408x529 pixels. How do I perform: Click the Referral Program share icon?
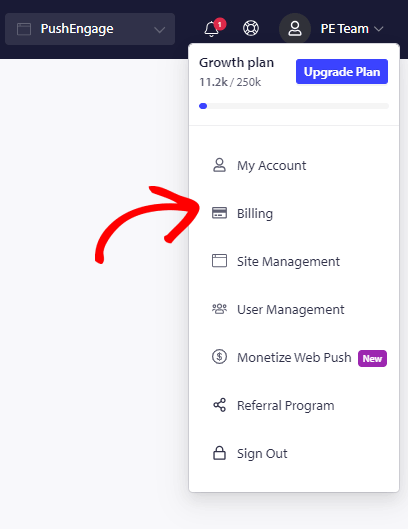219,405
